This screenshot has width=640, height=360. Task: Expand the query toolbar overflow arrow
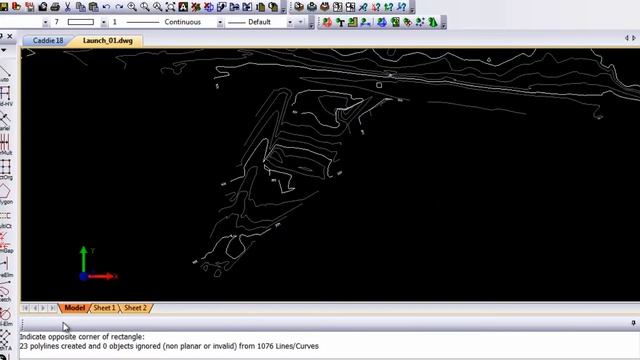(412, 7)
